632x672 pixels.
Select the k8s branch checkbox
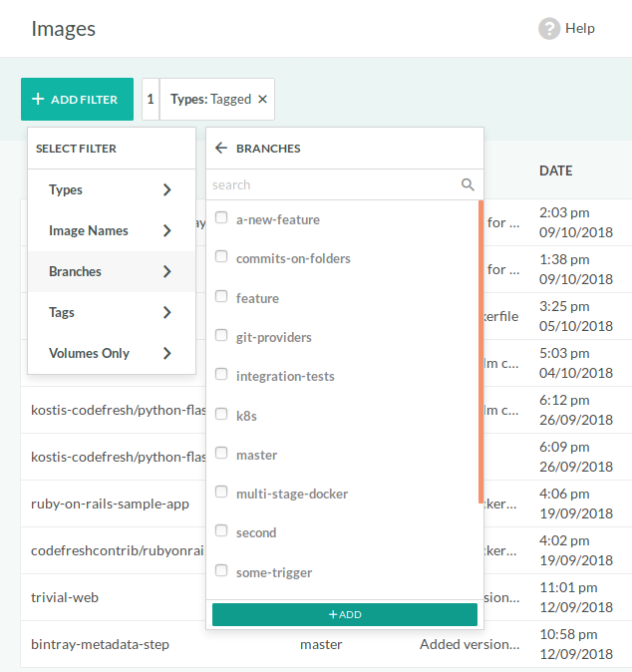click(221, 415)
